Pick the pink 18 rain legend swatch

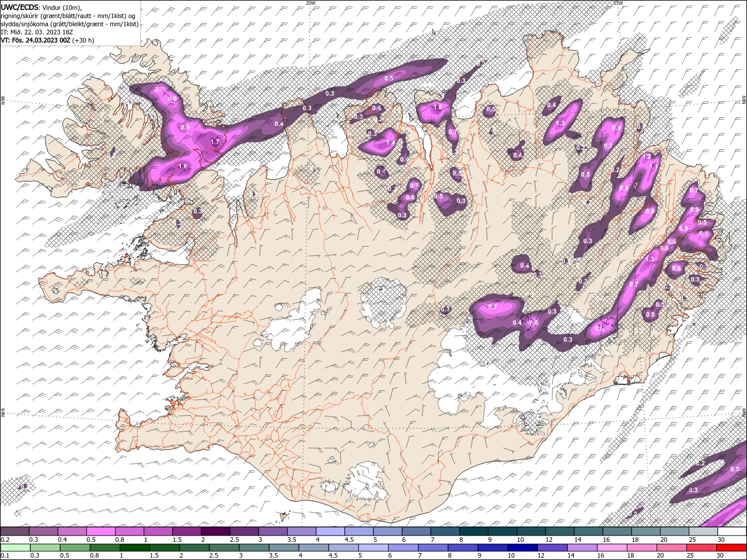643,548
